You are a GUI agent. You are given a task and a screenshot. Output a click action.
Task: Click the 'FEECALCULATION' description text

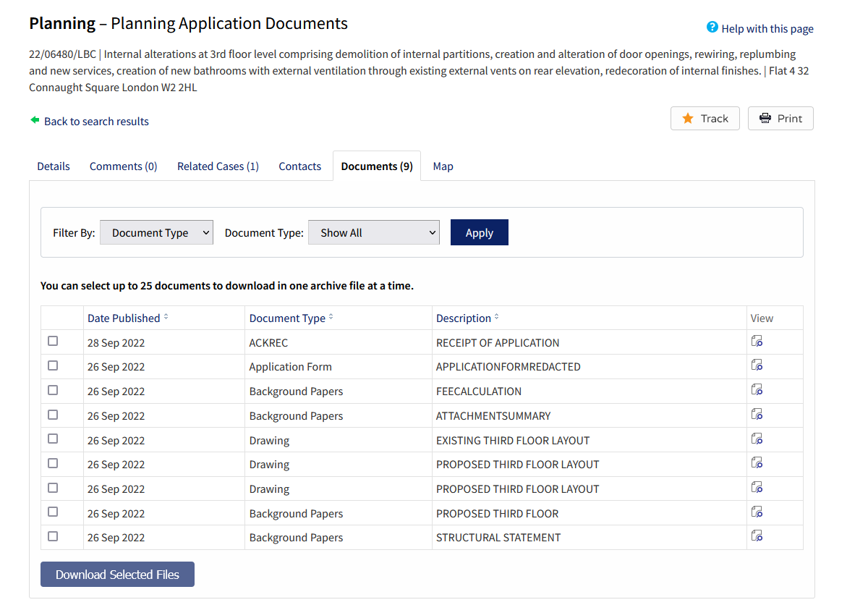[x=479, y=392]
